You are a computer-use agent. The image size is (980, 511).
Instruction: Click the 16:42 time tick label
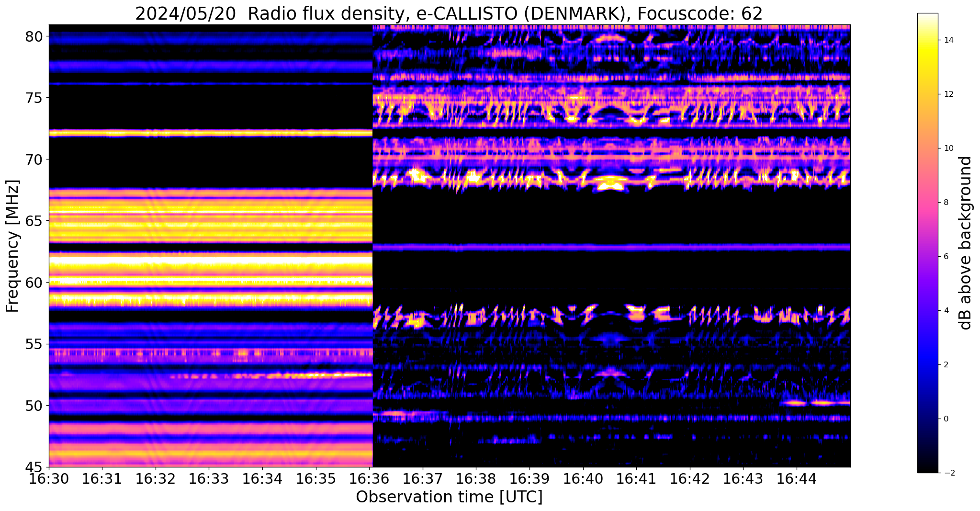point(690,478)
